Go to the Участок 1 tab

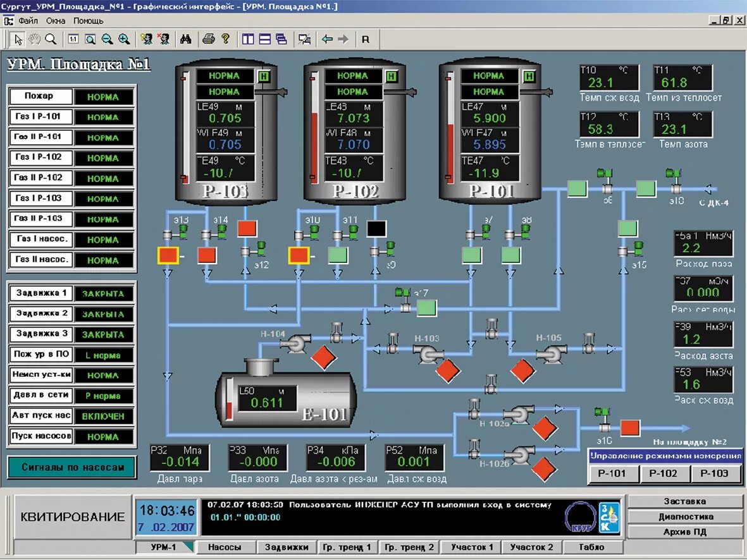click(x=472, y=547)
